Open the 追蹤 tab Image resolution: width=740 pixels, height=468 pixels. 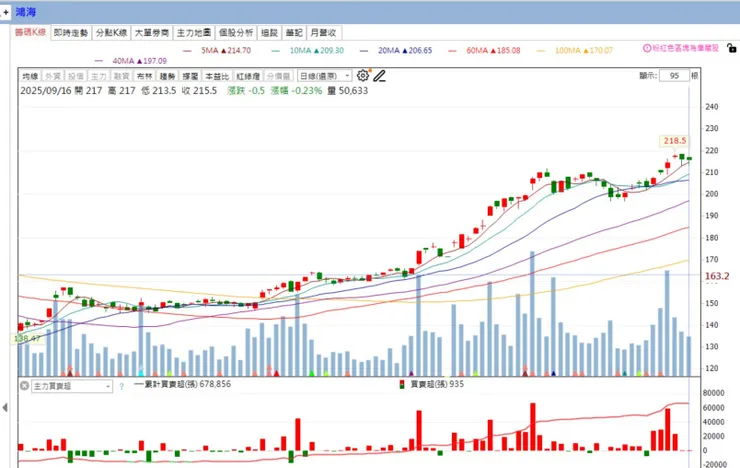coord(269,33)
